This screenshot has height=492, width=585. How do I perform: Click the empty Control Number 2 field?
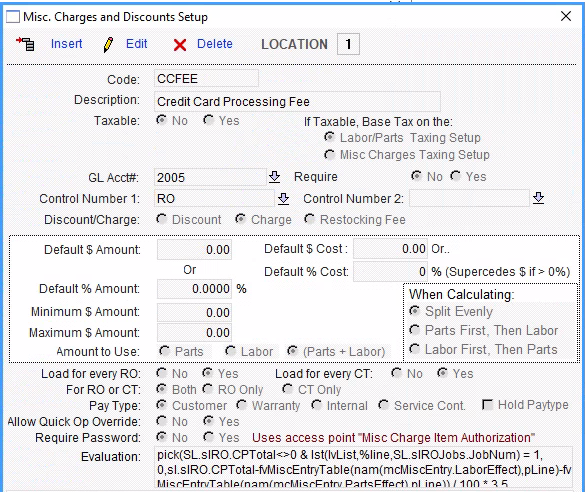(470, 198)
